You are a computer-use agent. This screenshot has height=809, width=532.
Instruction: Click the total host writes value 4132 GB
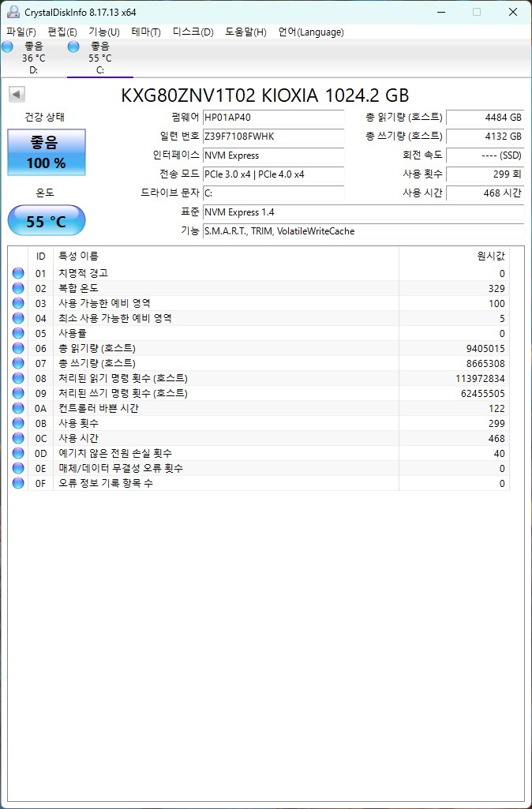485,137
